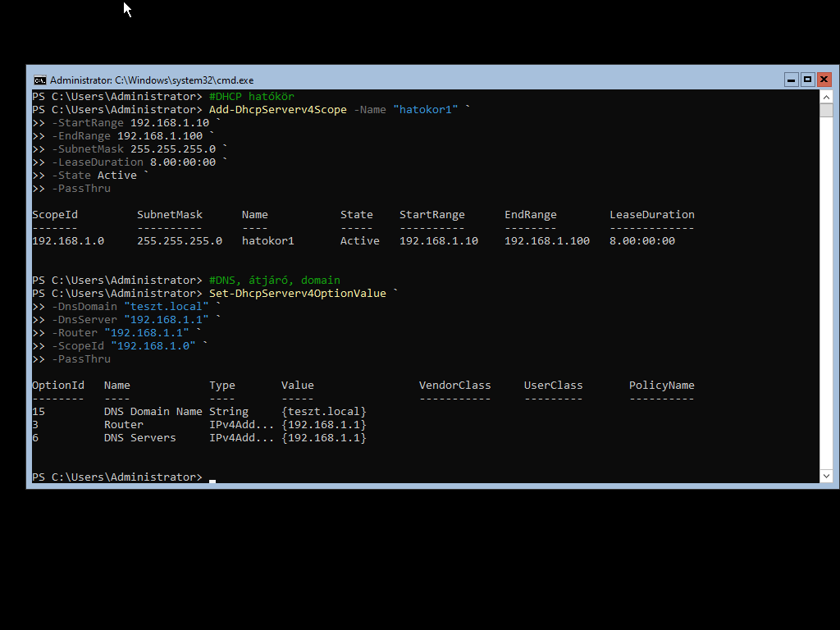Viewport: 840px width, 630px height.
Task: Click the "hatokor1" name string argument
Action: (x=425, y=110)
